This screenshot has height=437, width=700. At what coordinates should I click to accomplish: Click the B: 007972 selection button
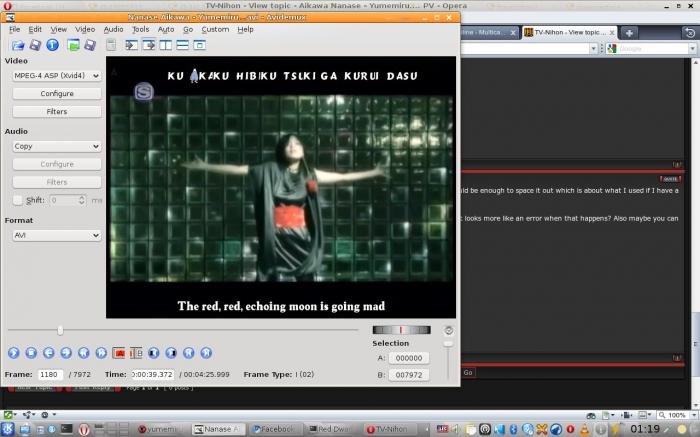pyautogui.click(x=409, y=375)
